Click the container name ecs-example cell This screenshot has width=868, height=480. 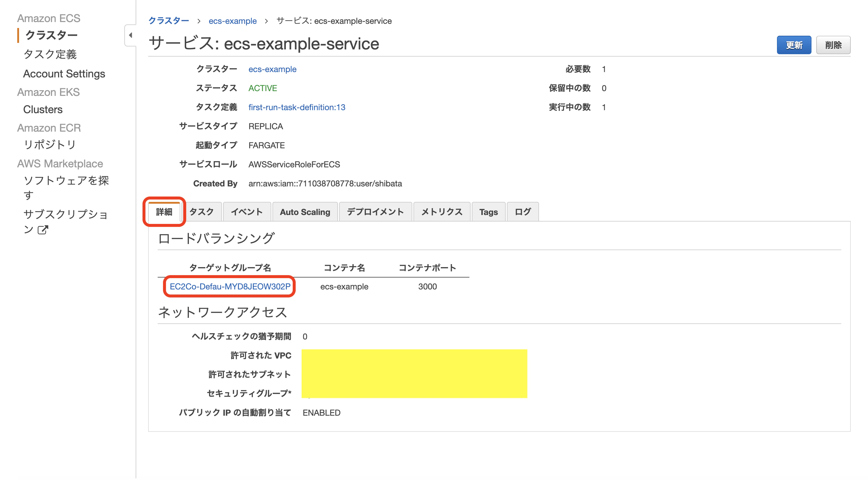point(344,286)
